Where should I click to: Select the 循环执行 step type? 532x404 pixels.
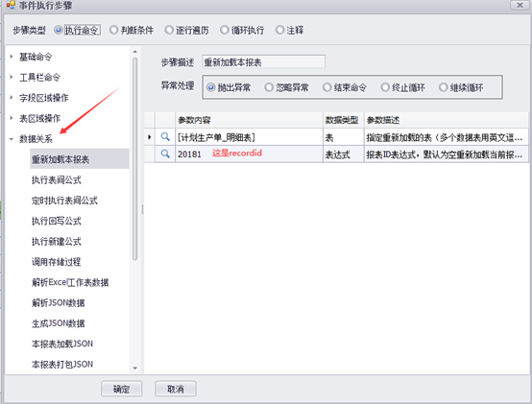tap(225, 30)
